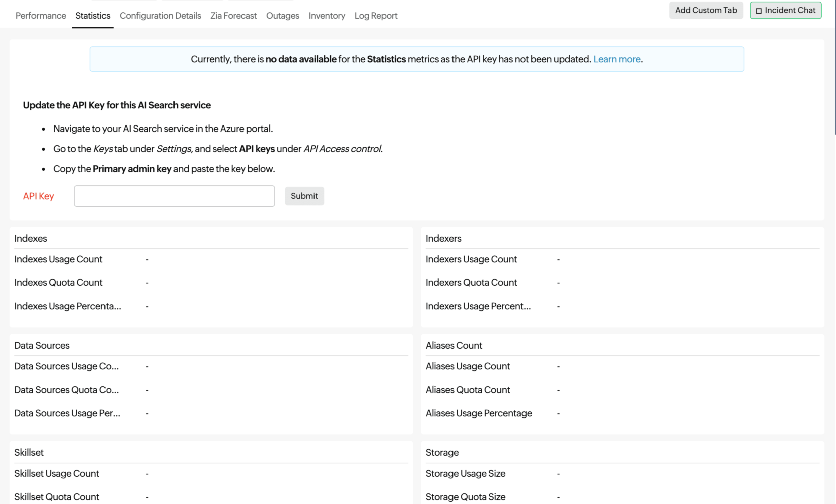
Task: Select the Indexes section heading
Action: point(30,238)
